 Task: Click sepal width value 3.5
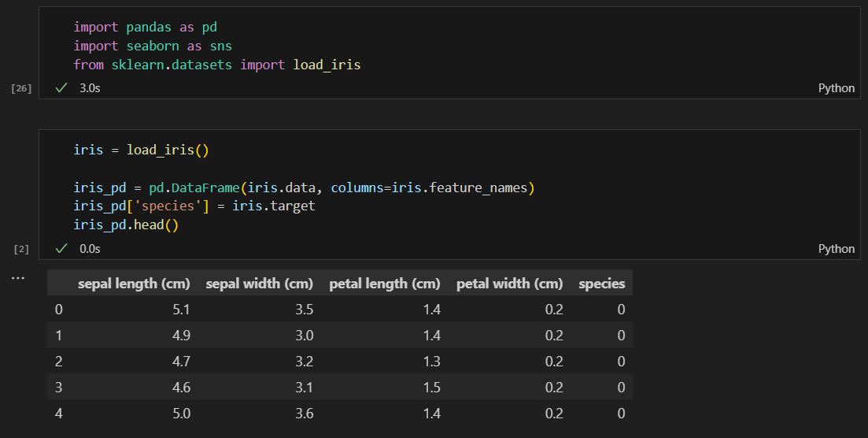tap(305, 310)
